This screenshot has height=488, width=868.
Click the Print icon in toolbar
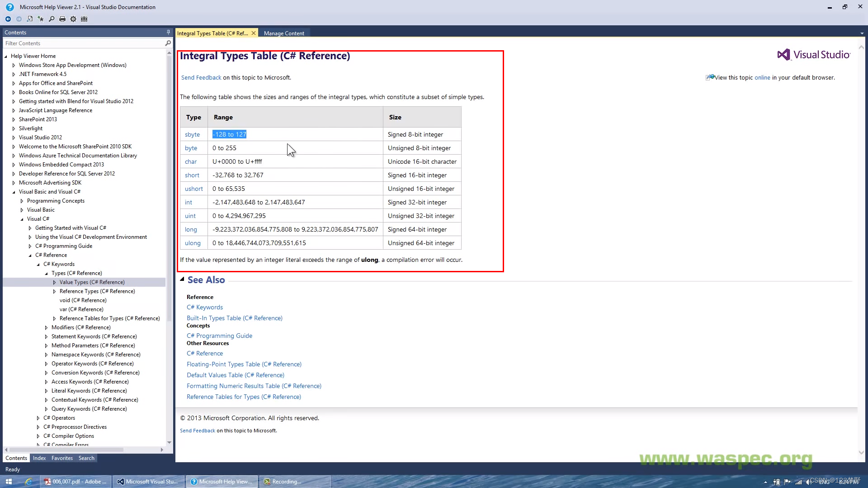pyautogui.click(x=62, y=19)
